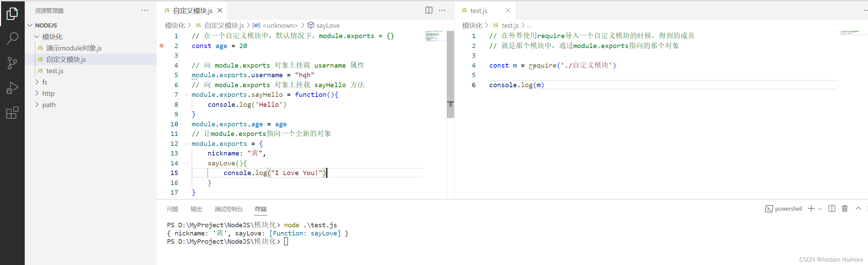Click the split editor right icon
This screenshot has height=265, width=868.
429,10
